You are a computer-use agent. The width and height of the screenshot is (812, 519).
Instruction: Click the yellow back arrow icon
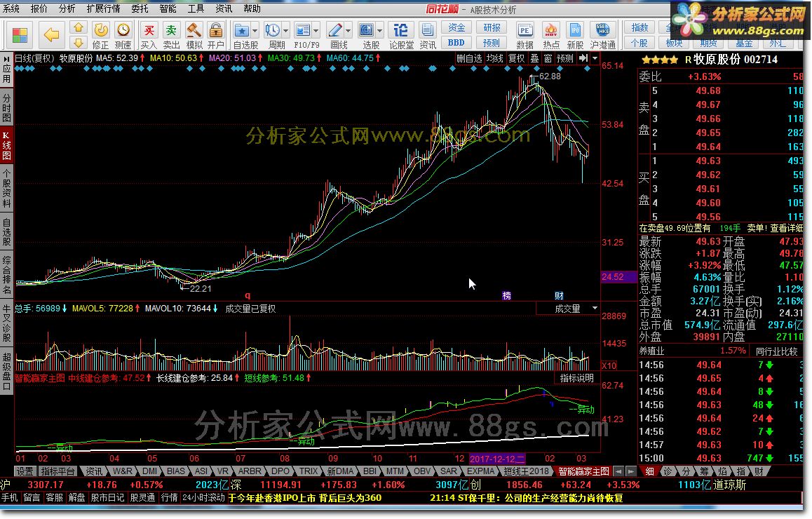pyautogui.click(x=51, y=35)
